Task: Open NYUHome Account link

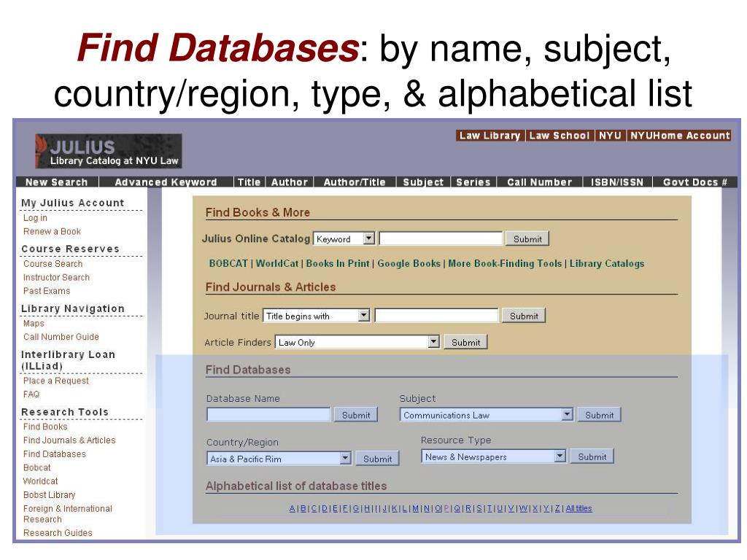Action: [x=680, y=136]
